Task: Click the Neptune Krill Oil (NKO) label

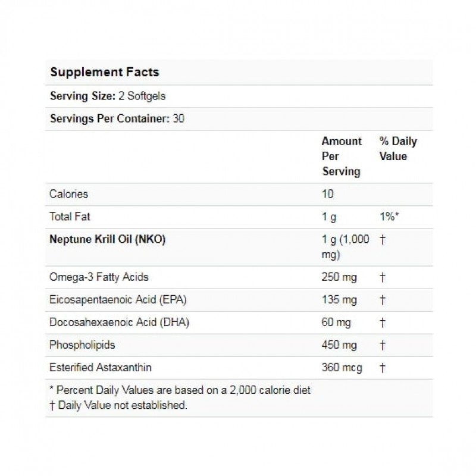Action: tap(107, 240)
